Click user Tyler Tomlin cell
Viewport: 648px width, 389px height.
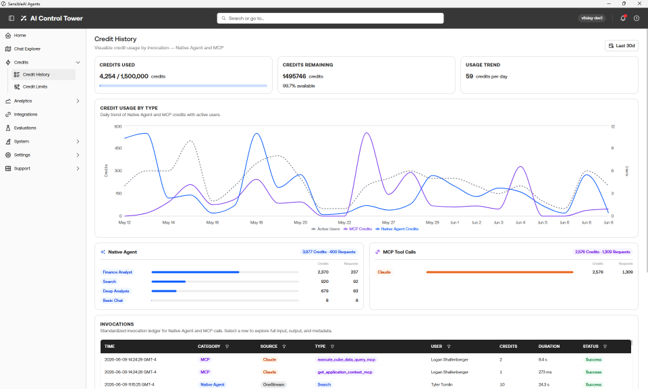[441, 384]
